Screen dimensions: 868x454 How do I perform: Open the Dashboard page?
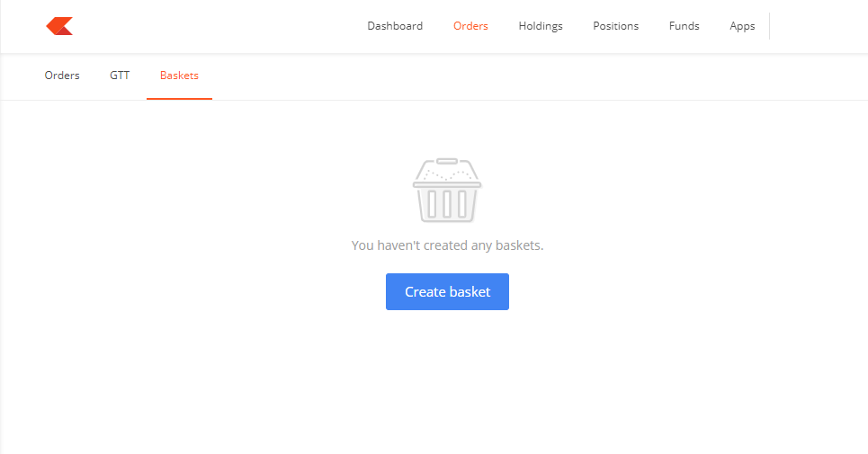pos(395,26)
